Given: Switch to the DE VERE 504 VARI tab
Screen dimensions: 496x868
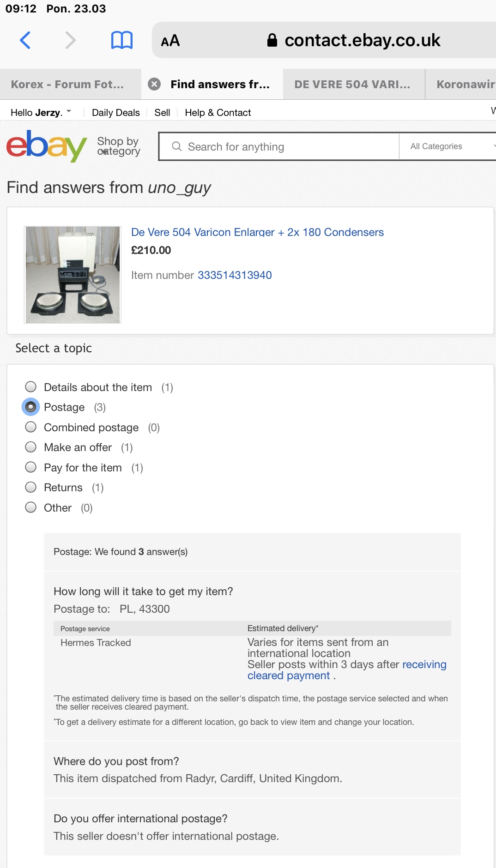Looking at the screenshot, I should 353,84.
